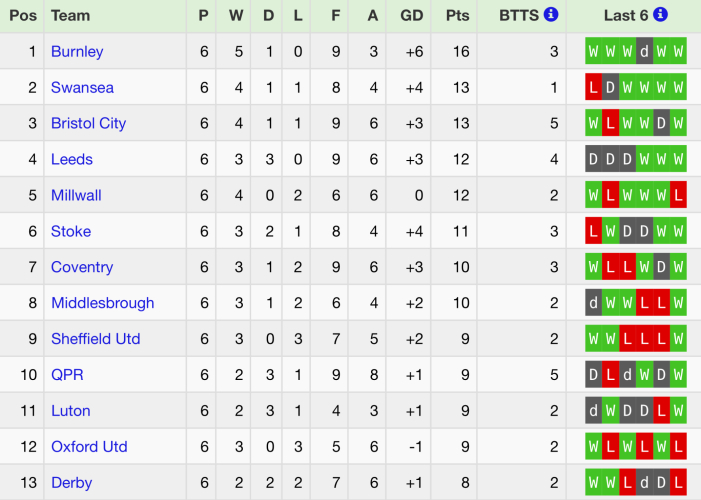The height and width of the screenshot is (500, 701).
Task: Click the BTTS column header text
Action: pyautogui.click(x=519, y=15)
